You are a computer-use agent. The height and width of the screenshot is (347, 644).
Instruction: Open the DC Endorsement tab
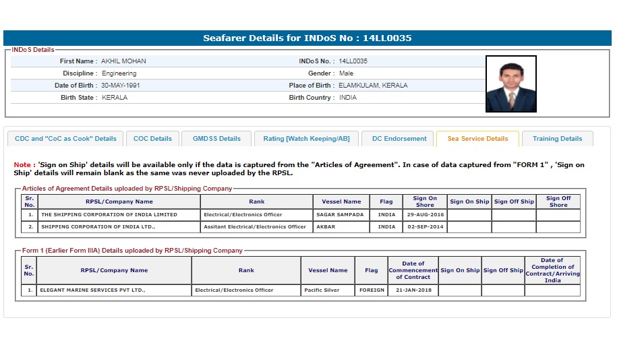[x=399, y=139]
